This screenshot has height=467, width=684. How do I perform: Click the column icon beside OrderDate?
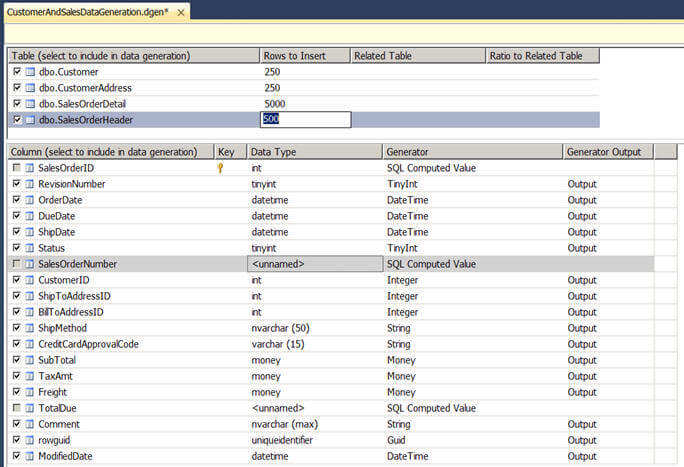[x=29, y=200]
